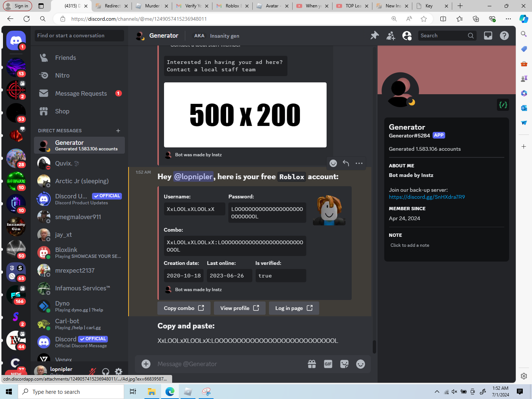This screenshot has height=399, width=532.
Task: Open the GIF picker
Action: (x=328, y=364)
